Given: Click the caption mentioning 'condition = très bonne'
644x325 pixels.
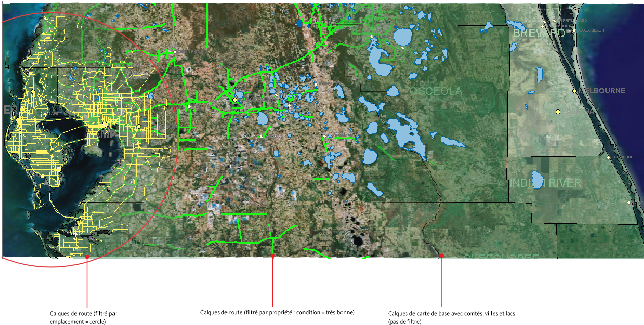Looking at the screenshot, I should coord(277,312).
